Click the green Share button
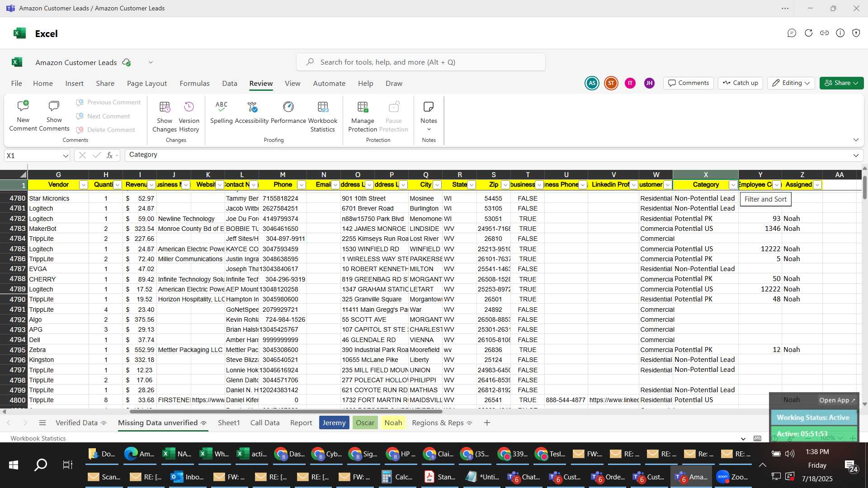Screen dimensions: 868x488 click(841, 83)
